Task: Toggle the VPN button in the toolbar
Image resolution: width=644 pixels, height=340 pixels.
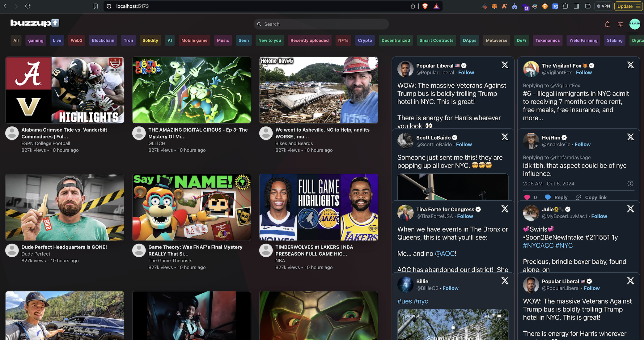Action: point(603,6)
